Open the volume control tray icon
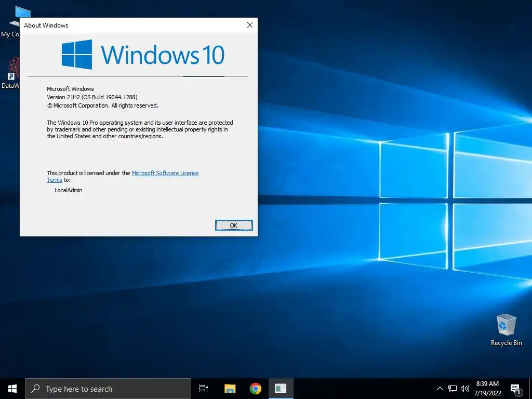 465,389
